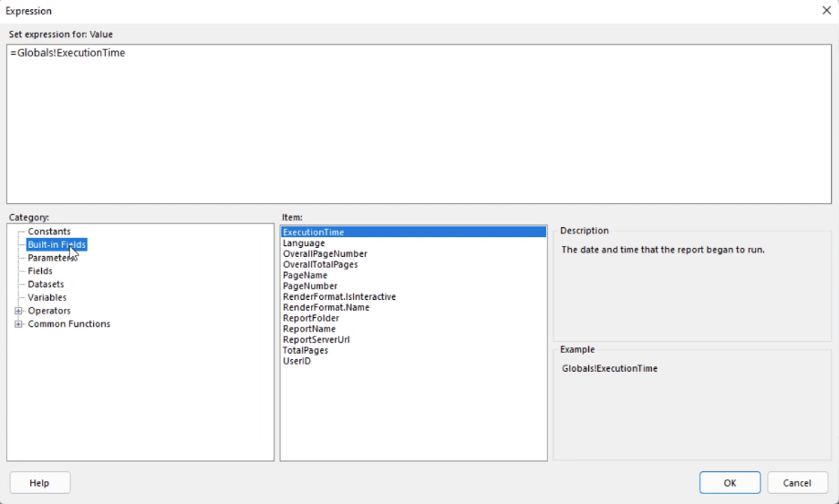Viewport: 839px width, 504px height.
Task: Click the Help button
Action: click(39, 483)
